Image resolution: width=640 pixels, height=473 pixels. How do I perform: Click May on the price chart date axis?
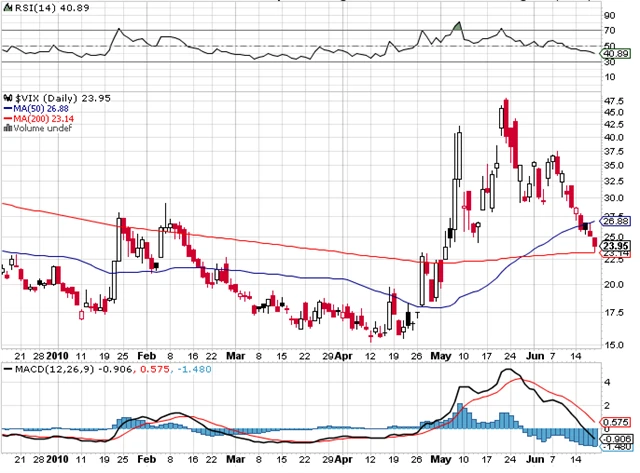pyautogui.click(x=441, y=356)
